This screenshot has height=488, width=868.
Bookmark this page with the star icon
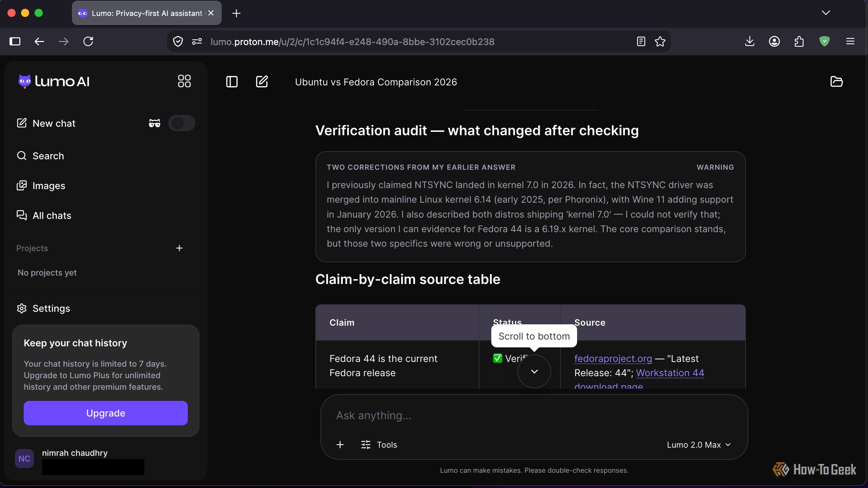660,42
